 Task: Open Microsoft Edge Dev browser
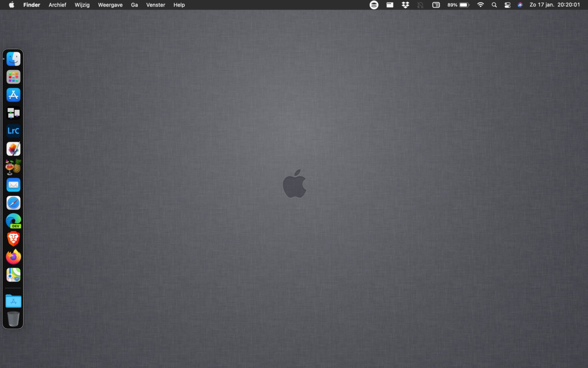click(x=13, y=221)
